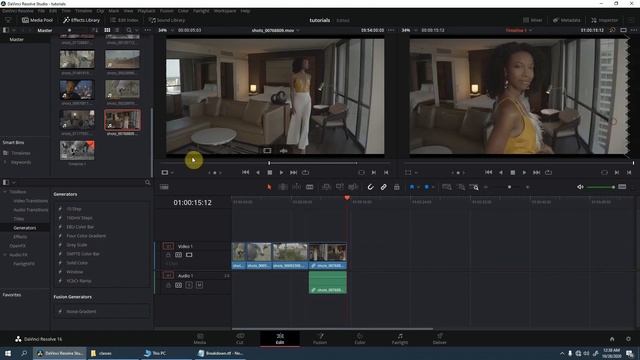Switch to the Cut page

point(240,338)
